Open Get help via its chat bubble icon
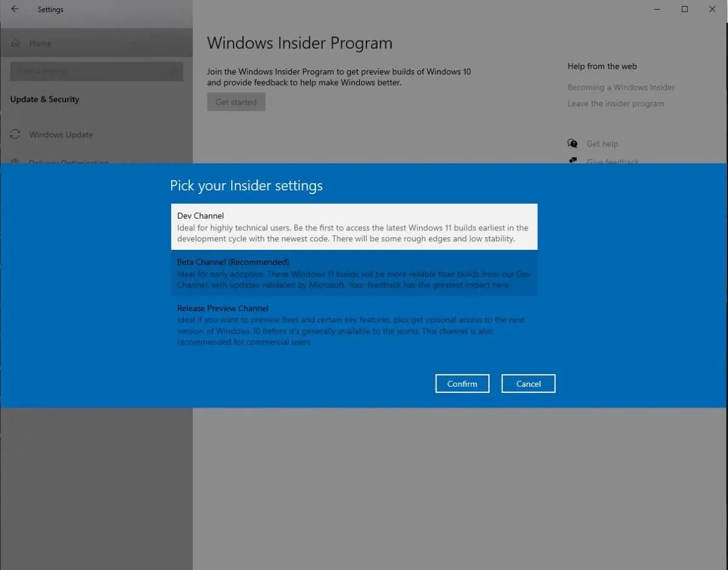 (x=572, y=143)
